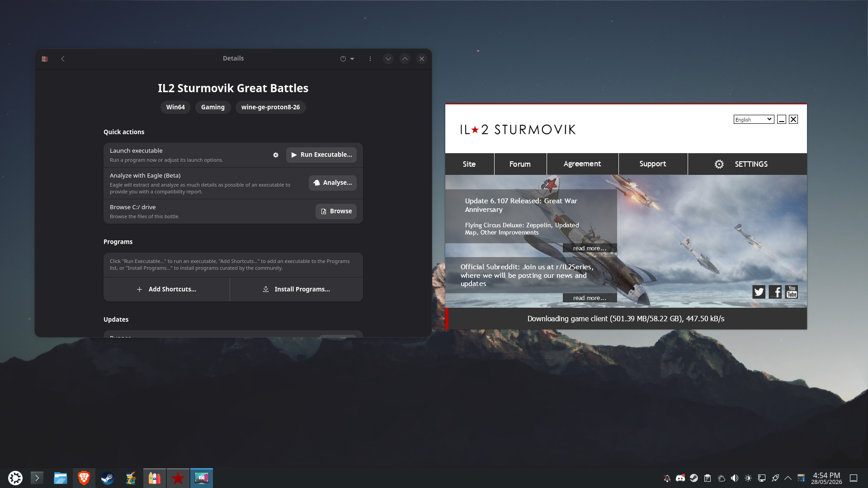The width and height of the screenshot is (868, 488).
Task: Switch to the screenshot tool in taskbar
Action: tap(202, 478)
